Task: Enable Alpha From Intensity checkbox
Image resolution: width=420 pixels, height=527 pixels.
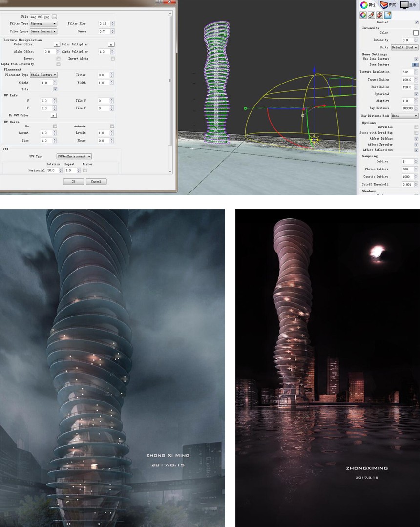Action: 59,64
